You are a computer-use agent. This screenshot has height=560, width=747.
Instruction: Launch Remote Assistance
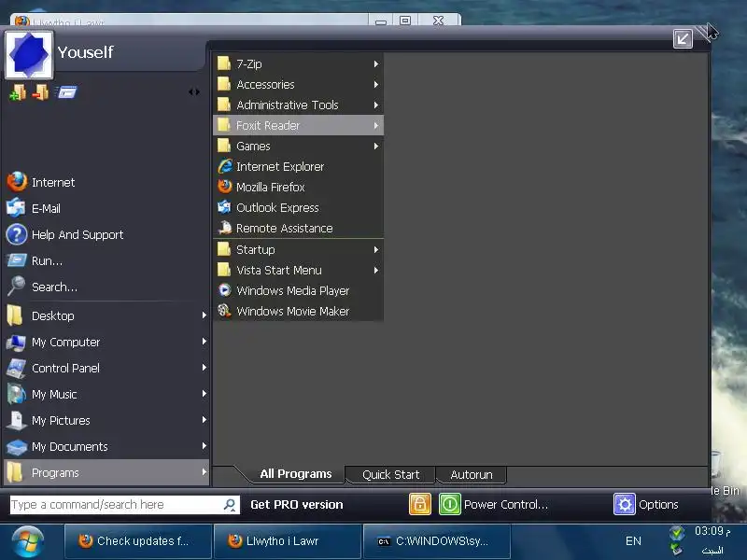(298, 228)
